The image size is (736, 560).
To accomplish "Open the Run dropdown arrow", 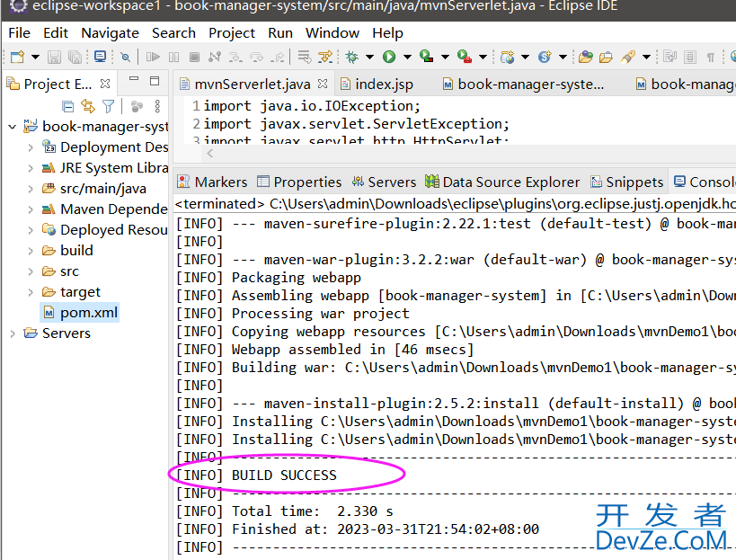I will pos(407,58).
